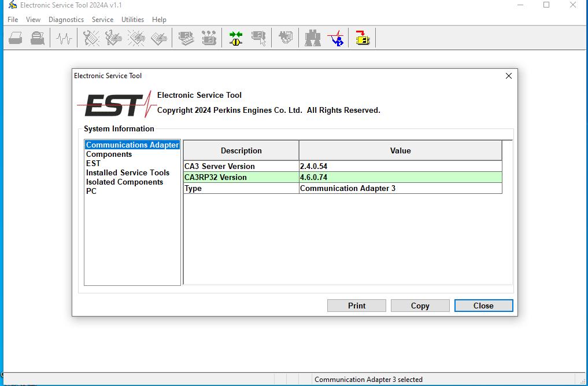This screenshot has width=588, height=386.
Task: Select Communications Adapter in the list
Action: [x=132, y=145]
